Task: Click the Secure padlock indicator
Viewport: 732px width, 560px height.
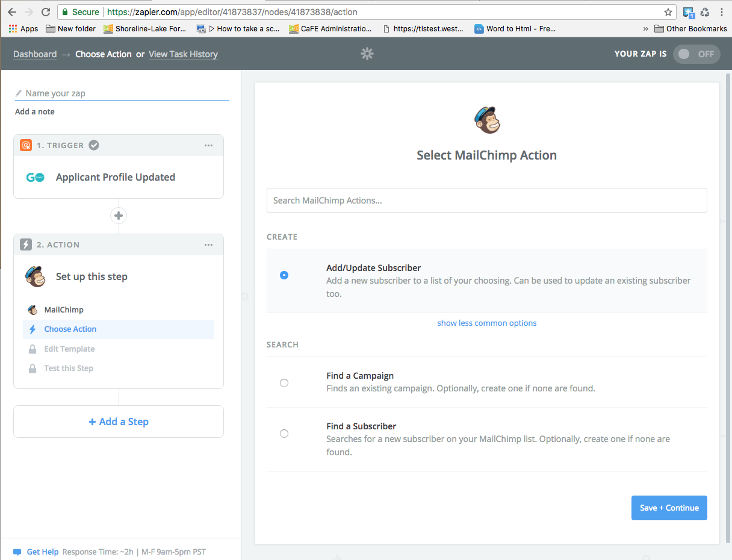Action: (x=81, y=12)
